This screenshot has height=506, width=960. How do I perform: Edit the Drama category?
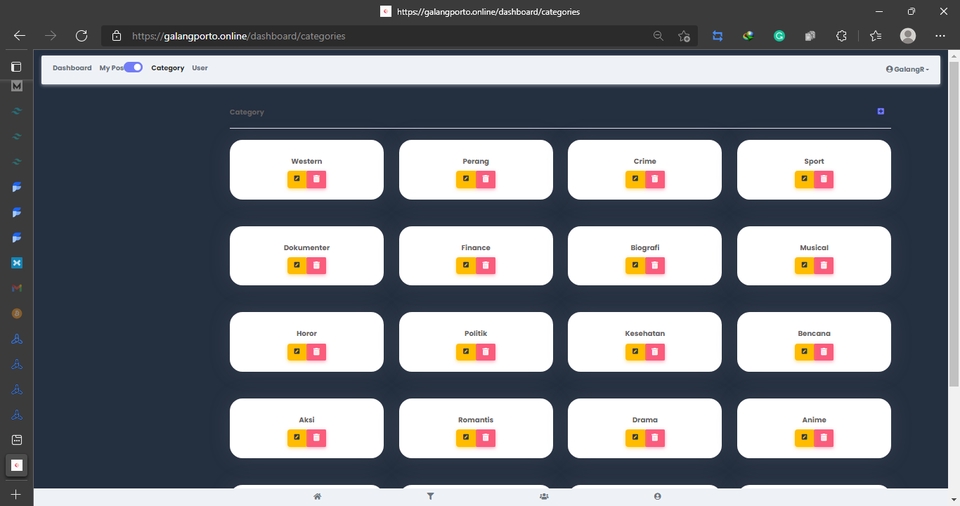pos(635,438)
